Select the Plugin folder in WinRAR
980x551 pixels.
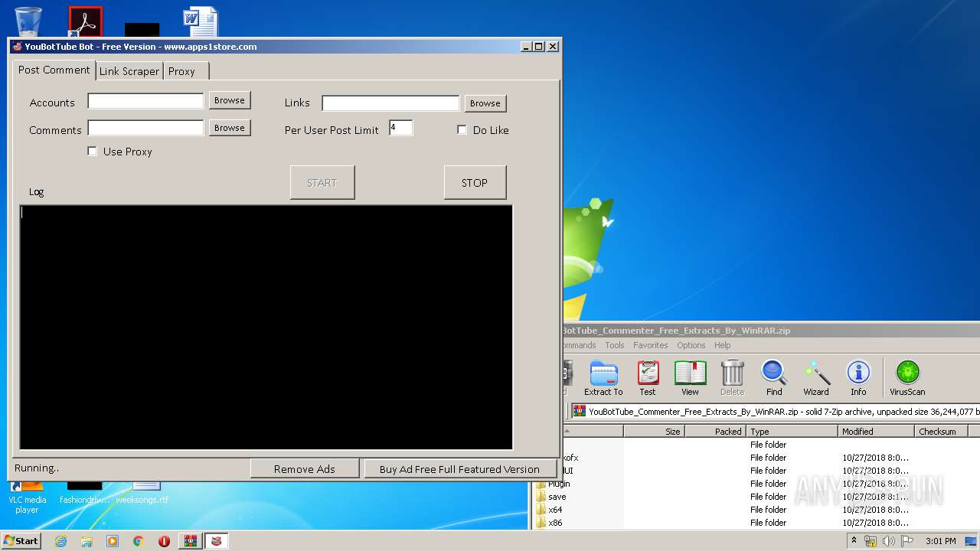click(559, 484)
